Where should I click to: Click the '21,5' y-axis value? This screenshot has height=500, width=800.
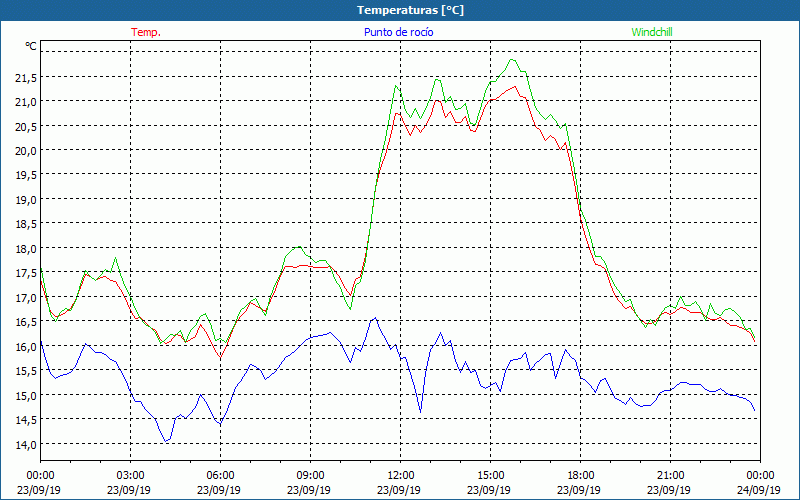(x=26, y=78)
